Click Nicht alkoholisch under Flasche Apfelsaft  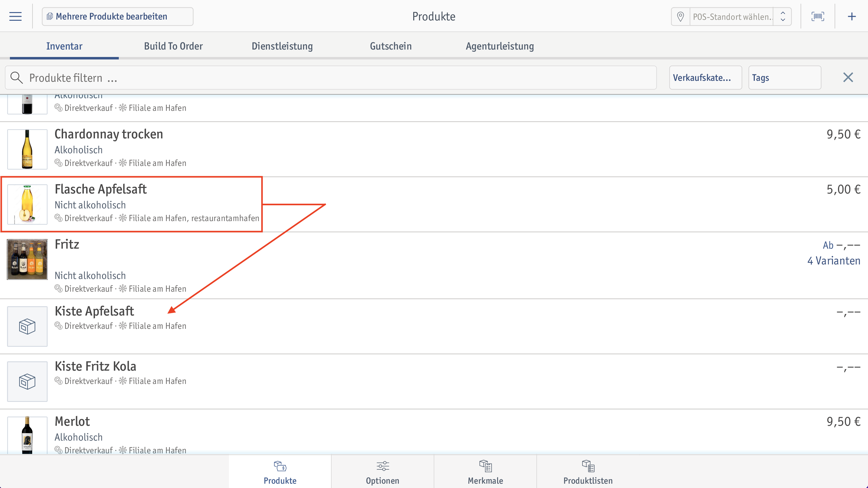pyautogui.click(x=90, y=205)
